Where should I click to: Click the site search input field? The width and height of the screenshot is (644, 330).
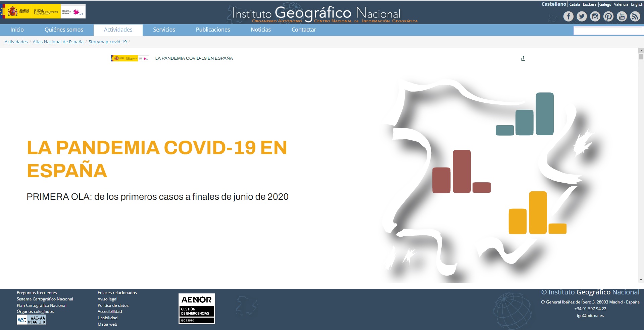tap(608, 31)
